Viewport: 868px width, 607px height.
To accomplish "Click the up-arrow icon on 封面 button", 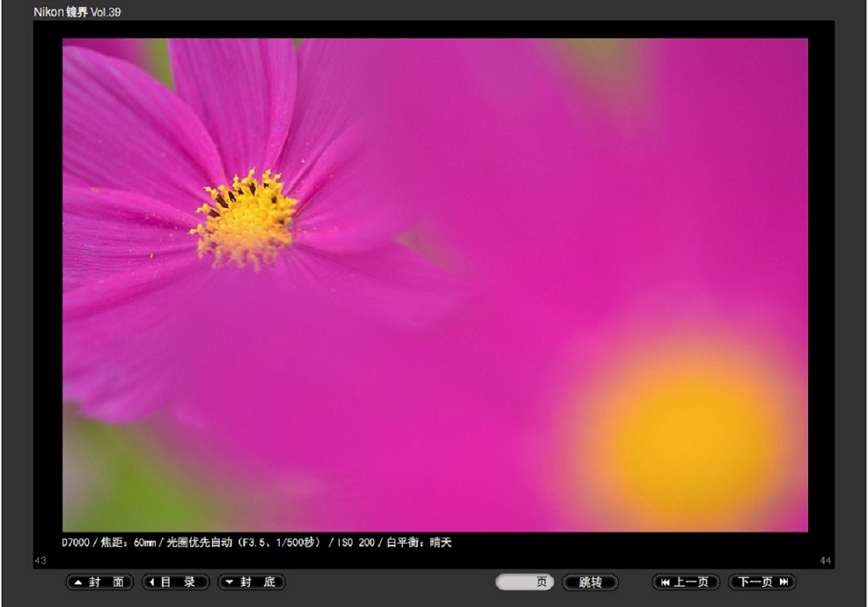I will [x=77, y=582].
